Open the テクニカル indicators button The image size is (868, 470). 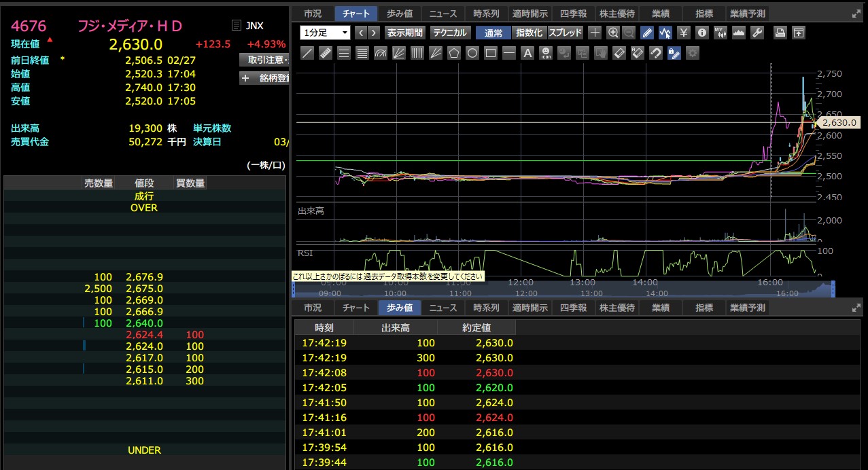coord(450,33)
